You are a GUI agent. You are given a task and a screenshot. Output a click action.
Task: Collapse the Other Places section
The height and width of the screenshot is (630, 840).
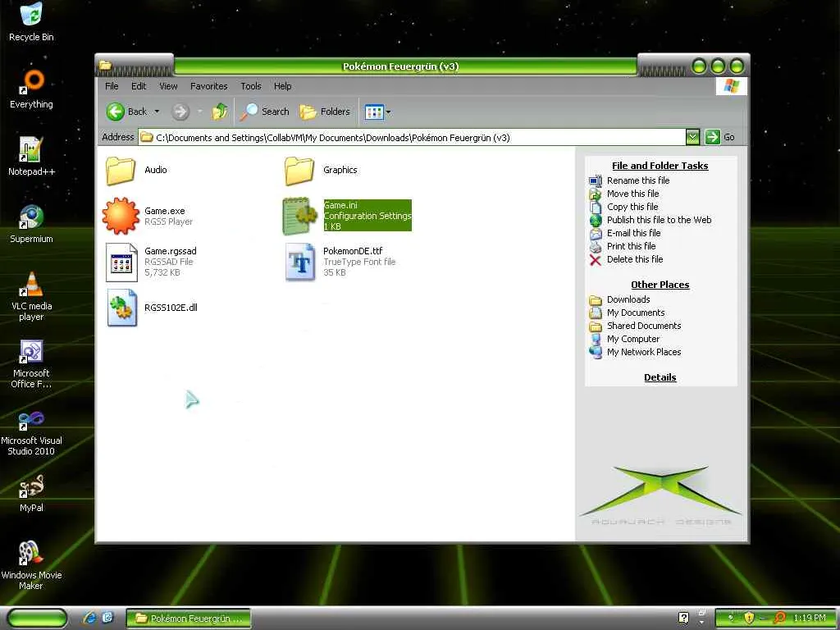coord(660,285)
